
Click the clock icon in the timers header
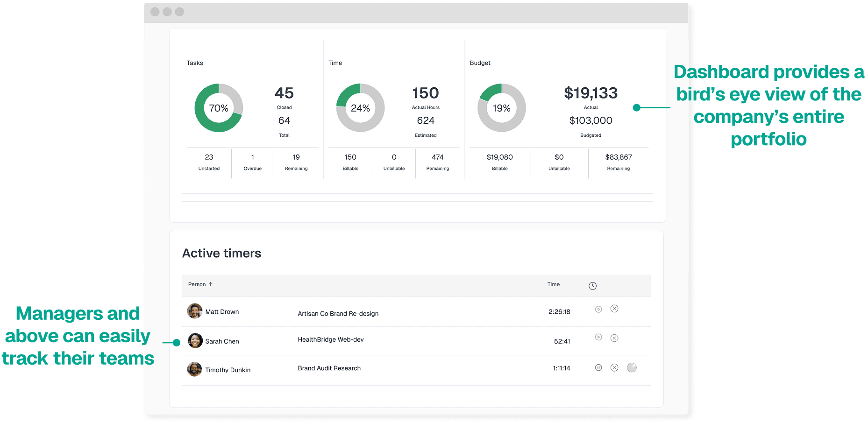click(592, 286)
